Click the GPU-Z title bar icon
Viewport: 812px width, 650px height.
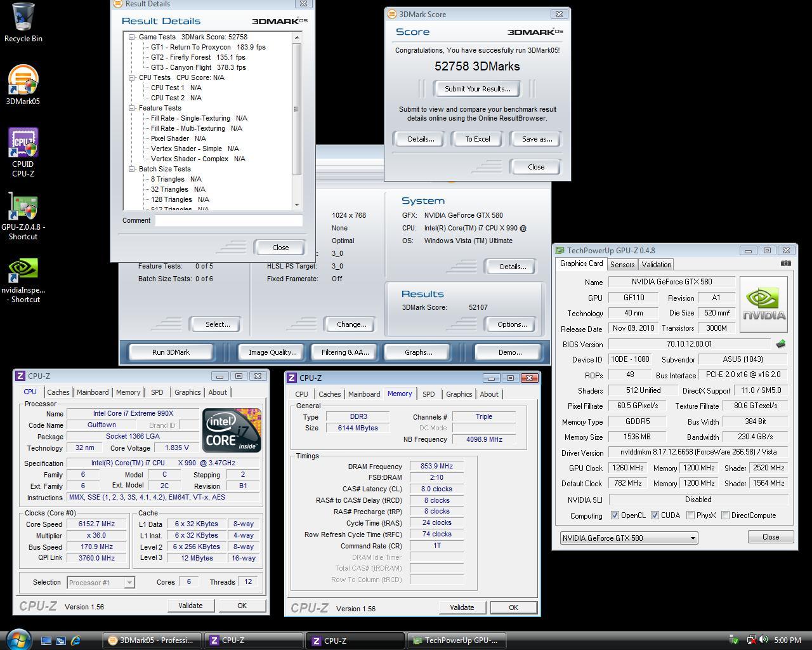point(560,250)
